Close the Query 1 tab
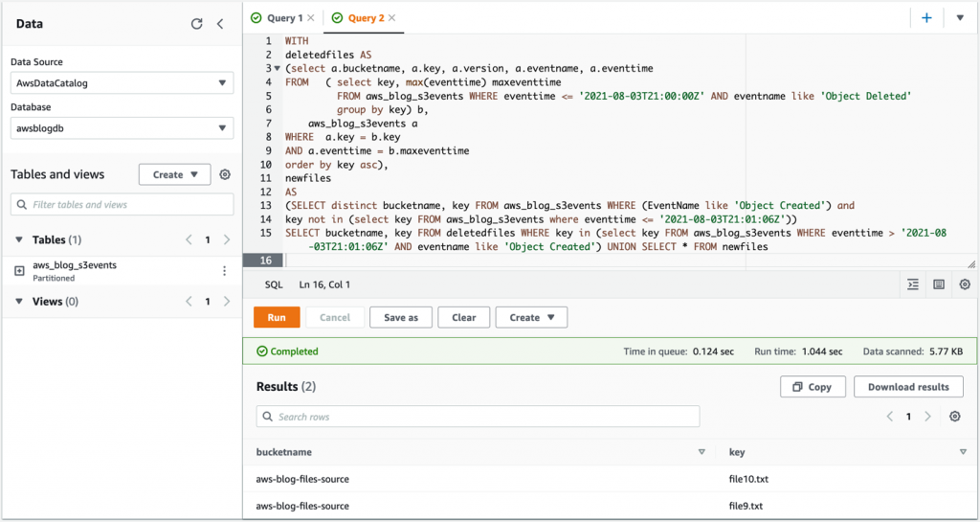This screenshot has height=522, width=980. (311, 17)
